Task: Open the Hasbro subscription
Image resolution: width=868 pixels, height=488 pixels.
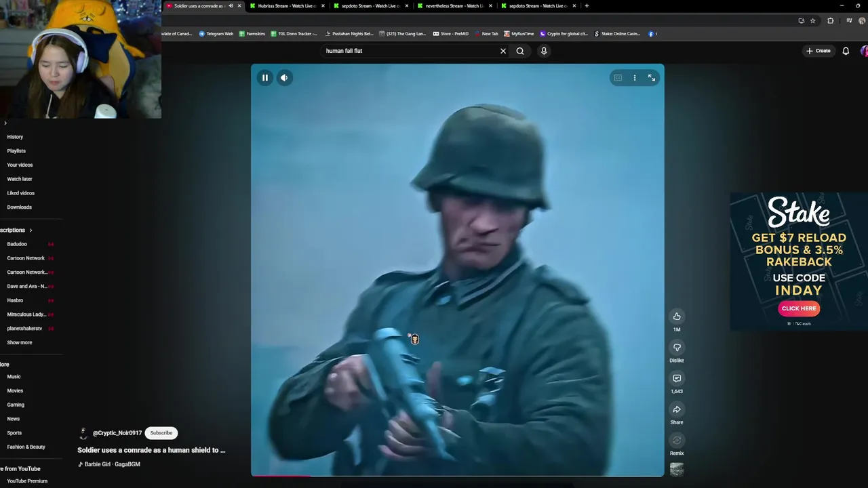Action: pos(15,300)
